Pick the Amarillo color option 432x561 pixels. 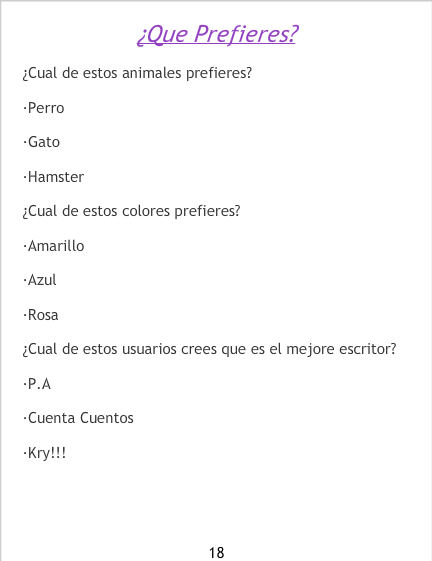tap(54, 246)
